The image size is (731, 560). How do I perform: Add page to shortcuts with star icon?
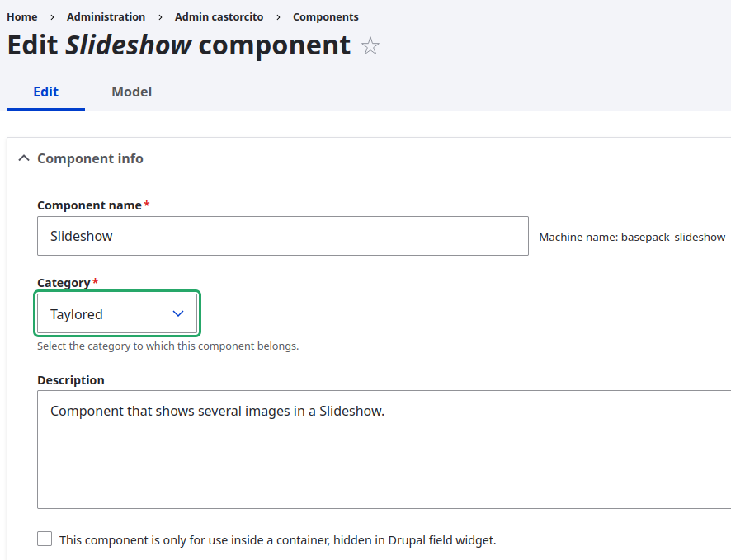pos(370,46)
